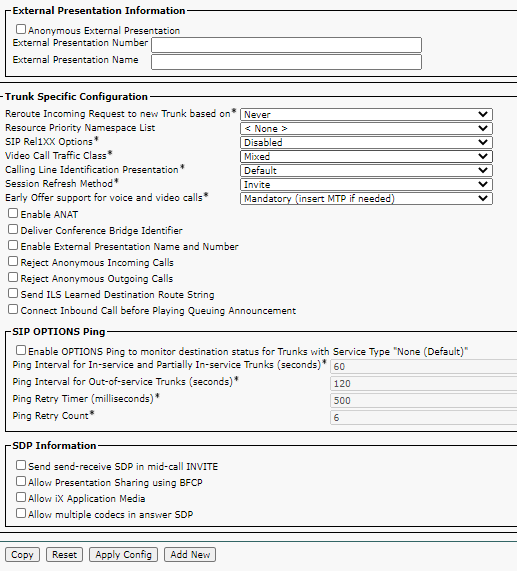Open Video Call Traffic Class dropdown
This screenshot has height=571, width=517.
pos(366,157)
